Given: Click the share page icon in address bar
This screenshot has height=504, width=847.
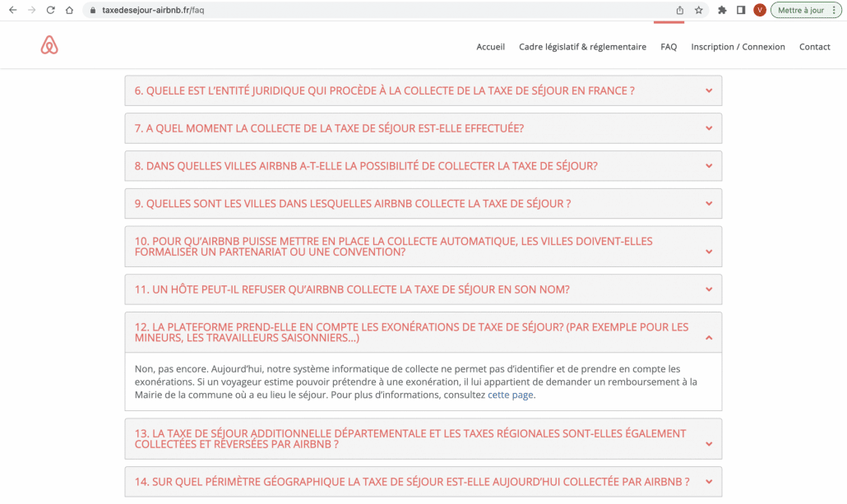Looking at the screenshot, I should point(679,10).
